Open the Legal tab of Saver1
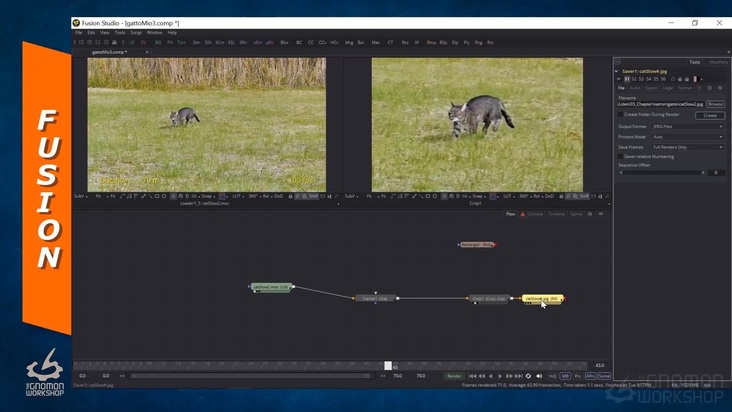The image size is (732, 412). [668, 88]
